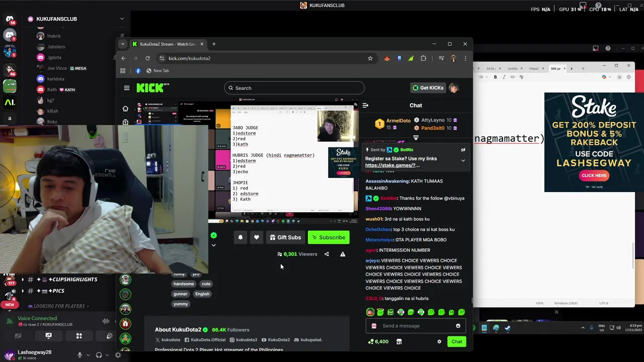Open microphone input options arrow
Viewport: 644px width, 362px height.
(88, 355)
